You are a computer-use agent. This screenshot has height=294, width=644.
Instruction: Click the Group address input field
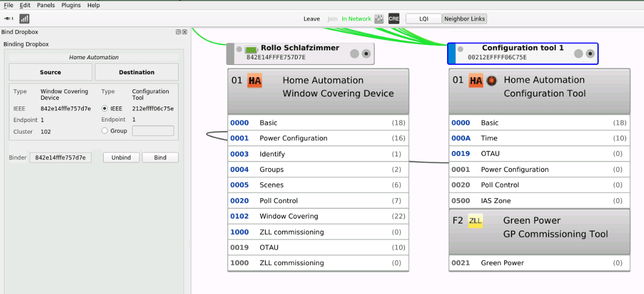(x=153, y=131)
